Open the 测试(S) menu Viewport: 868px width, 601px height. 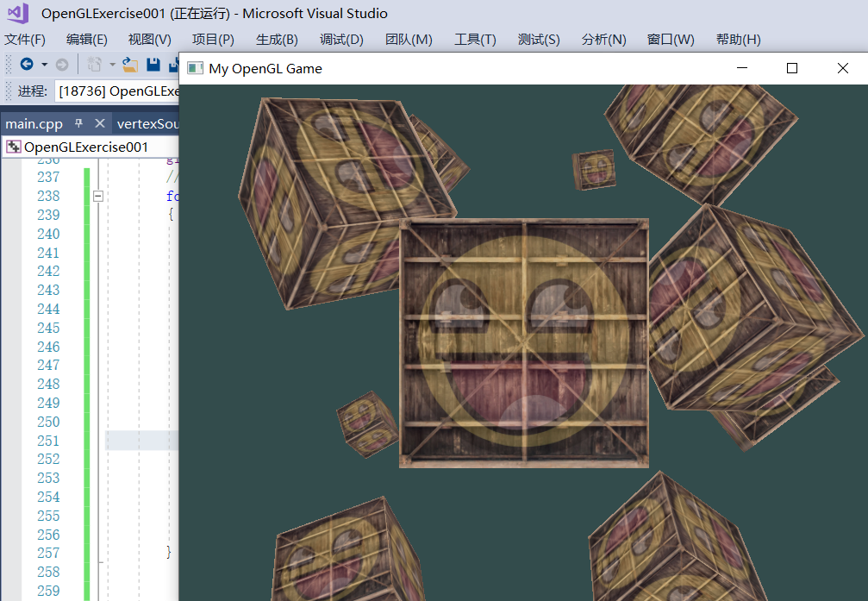pyautogui.click(x=539, y=40)
